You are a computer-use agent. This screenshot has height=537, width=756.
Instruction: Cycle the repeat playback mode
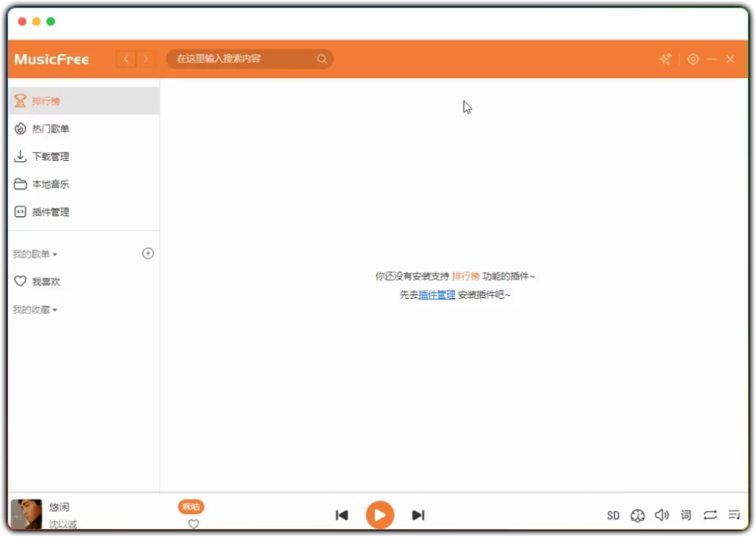pyautogui.click(x=709, y=515)
